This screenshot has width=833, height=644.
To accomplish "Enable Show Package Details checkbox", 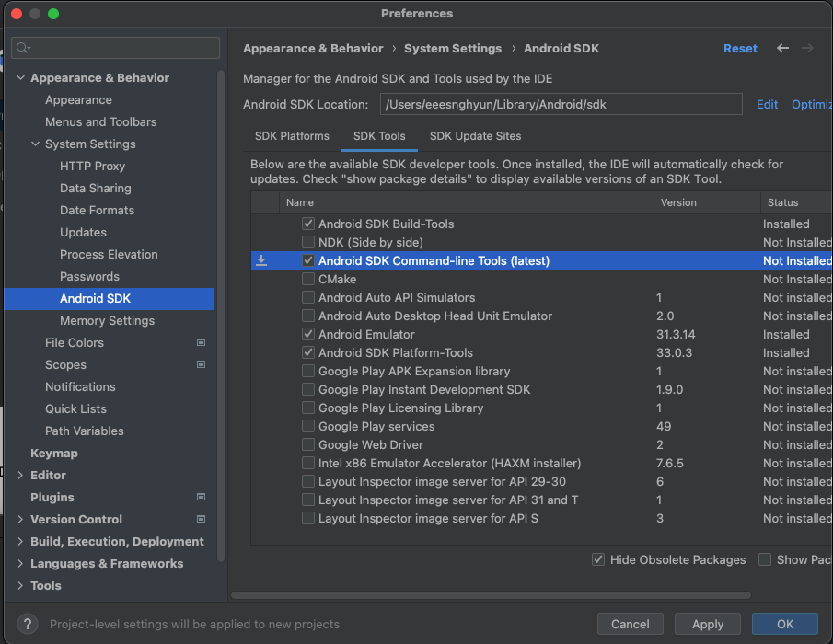I will tap(765, 559).
